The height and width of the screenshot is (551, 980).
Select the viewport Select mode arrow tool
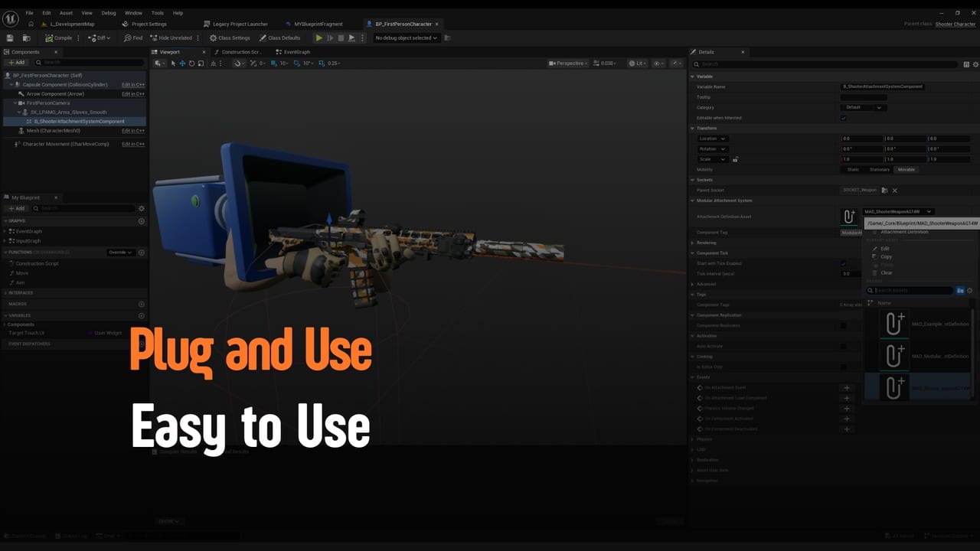pos(173,64)
